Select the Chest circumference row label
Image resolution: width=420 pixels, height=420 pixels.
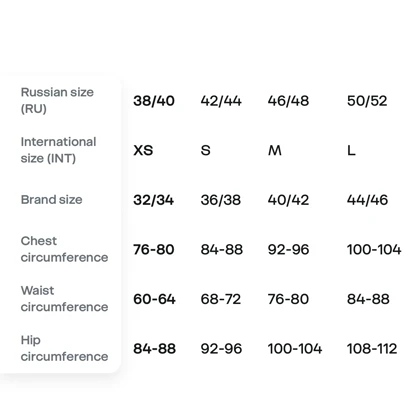click(64, 249)
